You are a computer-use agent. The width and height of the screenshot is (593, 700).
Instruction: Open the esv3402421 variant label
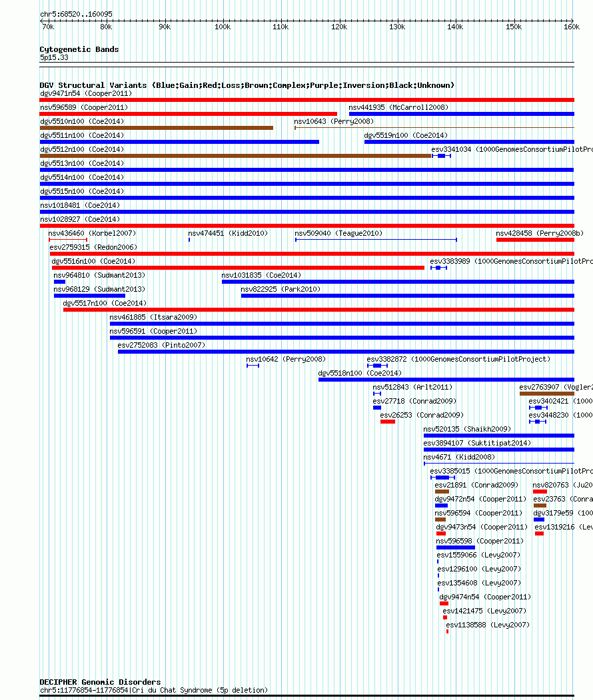pyautogui.click(x=560, y=401)
